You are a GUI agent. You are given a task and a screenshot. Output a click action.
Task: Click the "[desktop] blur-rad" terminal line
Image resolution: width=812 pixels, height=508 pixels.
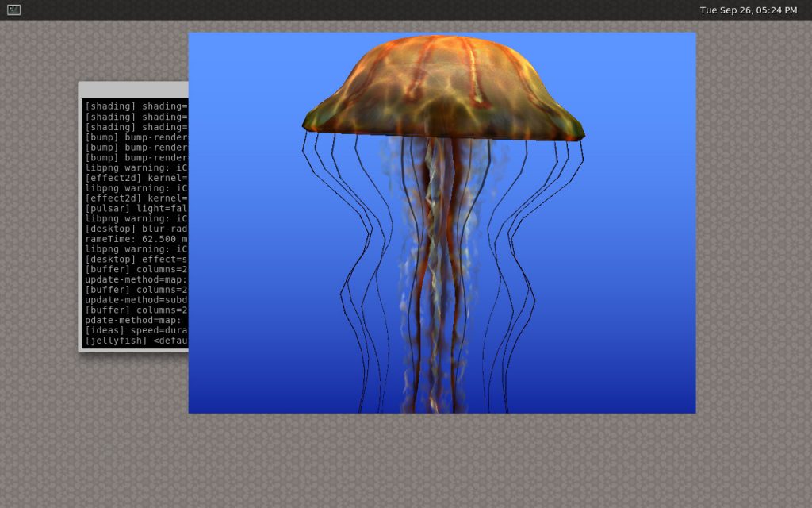coord(136,229)
